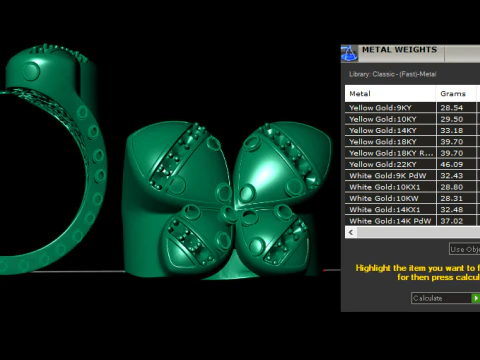
Task: Select the Yellow Gold:9KY row
Action: click(x=412, y=108)
